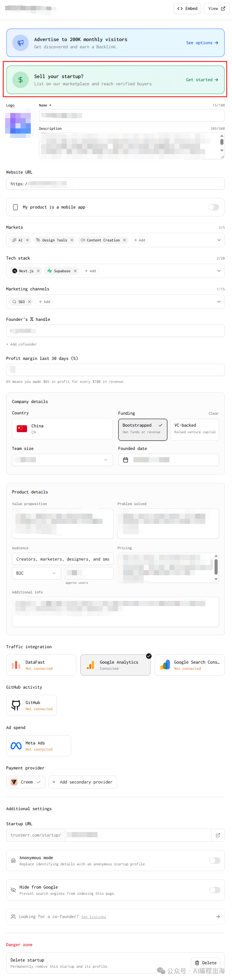Focus the Additional info textarea
Viewport: 232px width, 980px height.
(115, 612)
